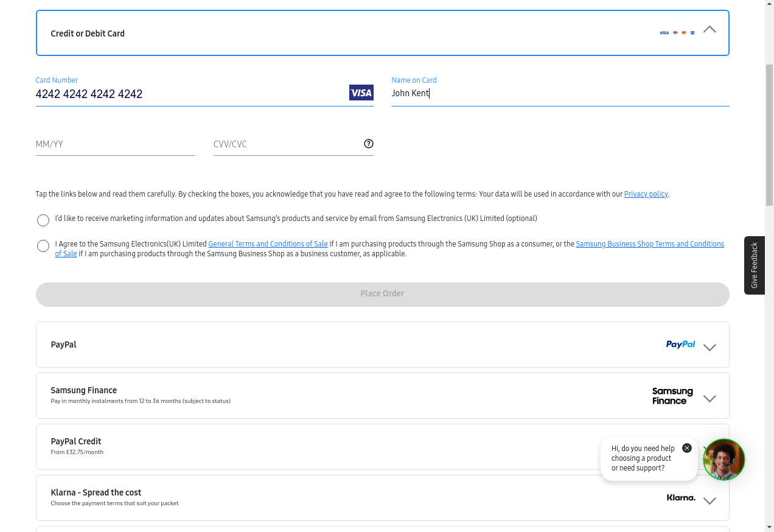This screenshot has width=774, height=532.
Task: Click the PayPal logo icon
Action: 680,345
